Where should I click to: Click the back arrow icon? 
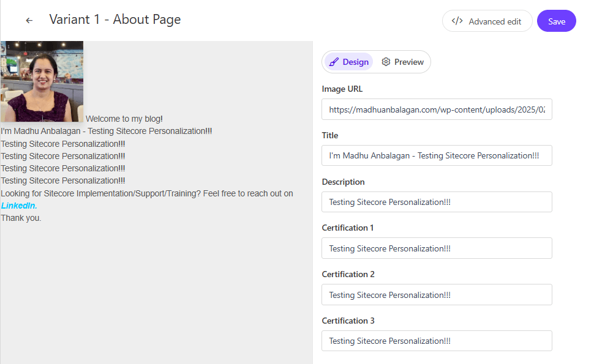(29, 21)
